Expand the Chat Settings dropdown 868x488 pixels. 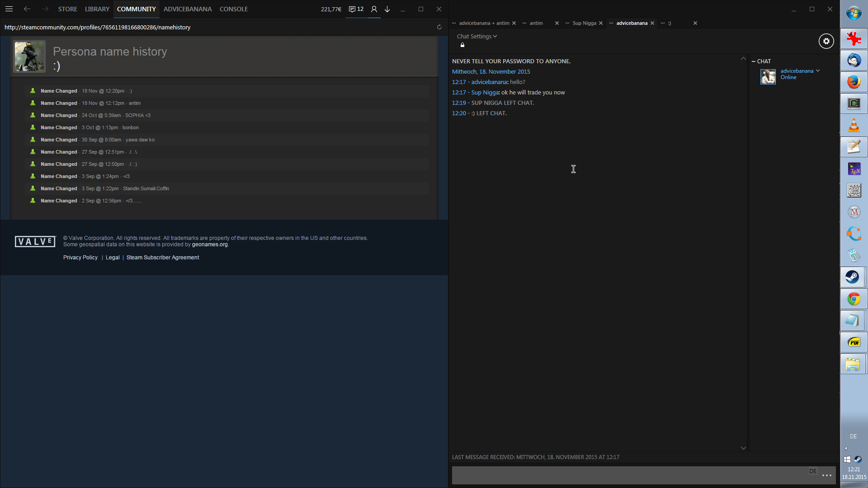476,36
